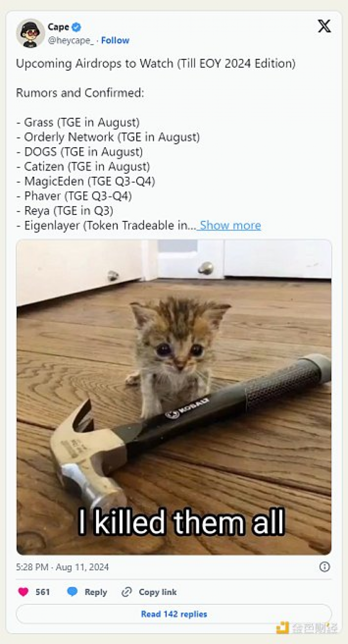Screen dimensions: 348x644
Task: Click the 'Upcoming Airdrops to Watch' tweet text
Action: [156, 64]
